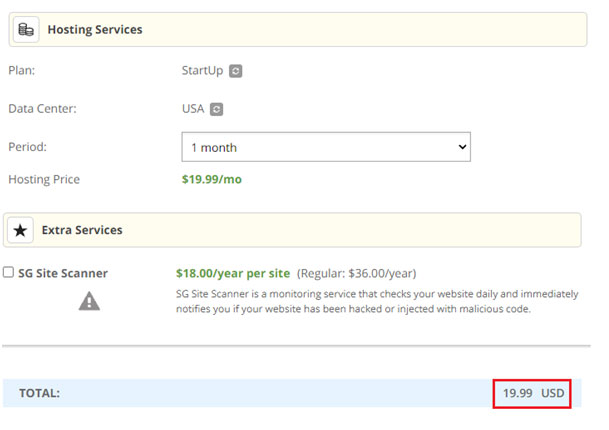Click the $19.99/mo hosting price

point(212,179)
